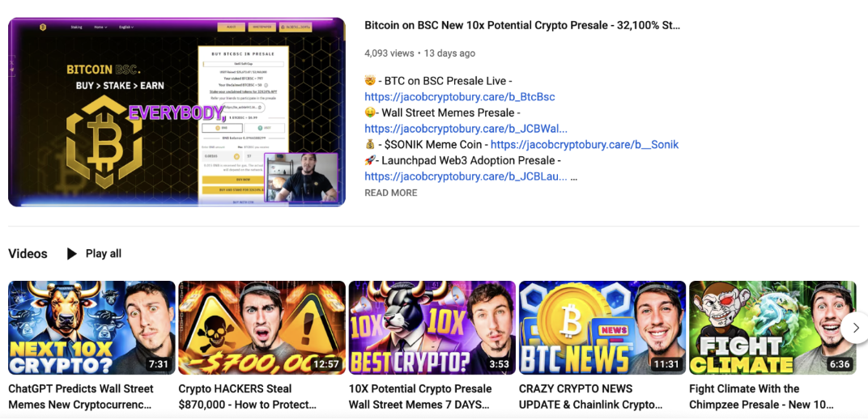Viewport: 868px width, 420px height.
Task: Open the BTC NEWS video thumbnail
Action: point(602,328)
